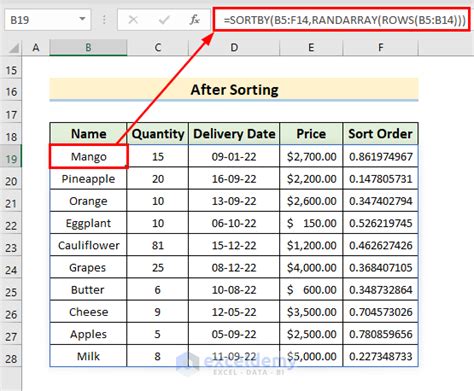The image size is (474, 391).
Task: Click price $150.00 in Eggplant row
Action: click(x=311, y=223)
